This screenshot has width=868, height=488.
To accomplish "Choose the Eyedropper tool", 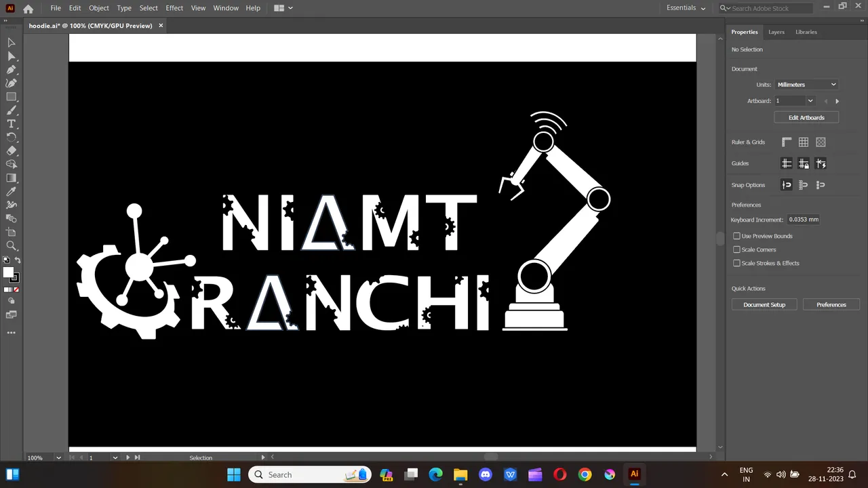I will tap(12, 191).
